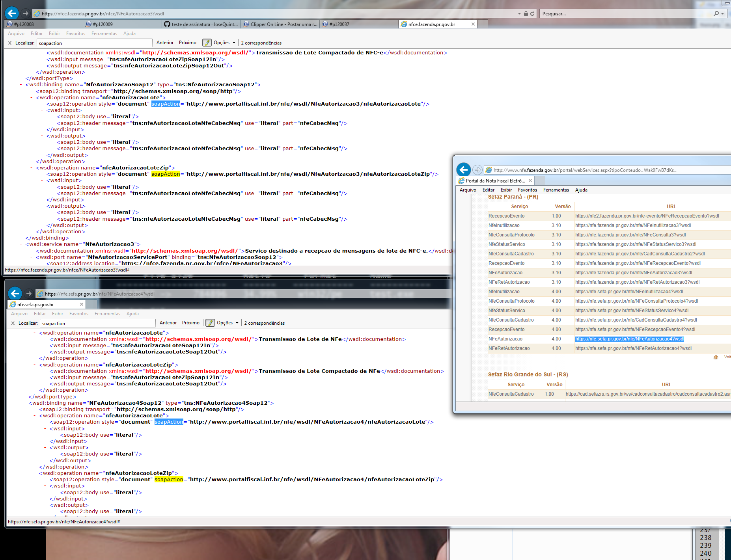The width and height of the screenshot is (731, 560).
Task: Open Opções dropdown in the top find bar
Action: (x=224, y=43)
